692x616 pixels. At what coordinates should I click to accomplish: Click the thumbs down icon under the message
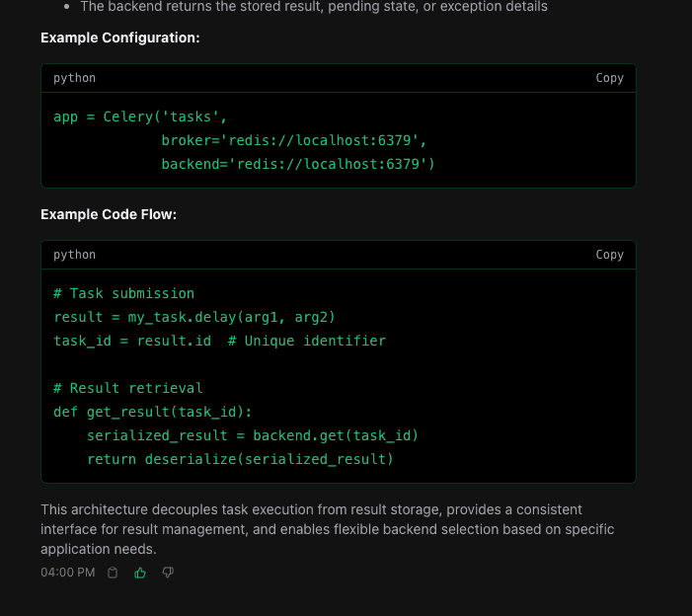point(168,573)
